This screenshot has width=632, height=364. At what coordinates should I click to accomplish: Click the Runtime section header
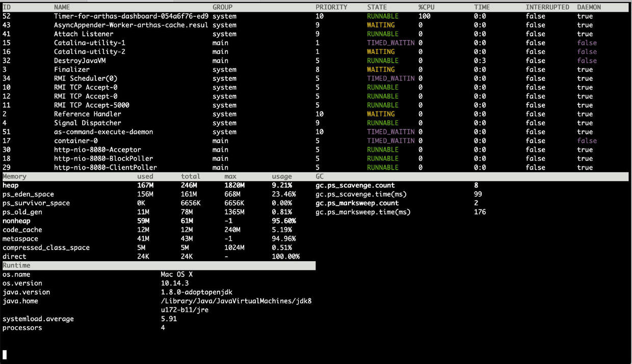point(16,265)
